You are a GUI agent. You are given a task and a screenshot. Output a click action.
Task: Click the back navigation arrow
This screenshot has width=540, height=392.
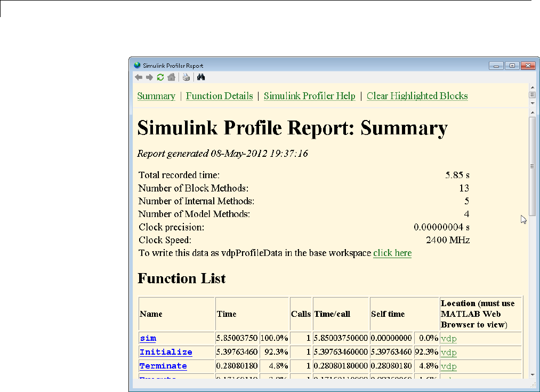click(139, 77)
